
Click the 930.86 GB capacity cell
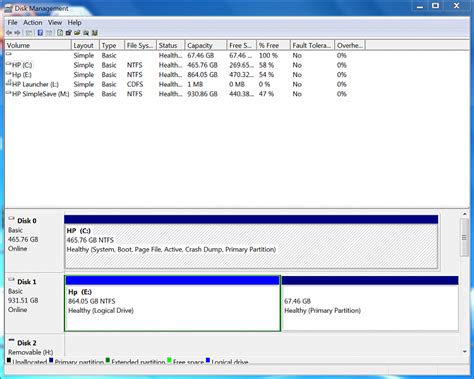202,94
